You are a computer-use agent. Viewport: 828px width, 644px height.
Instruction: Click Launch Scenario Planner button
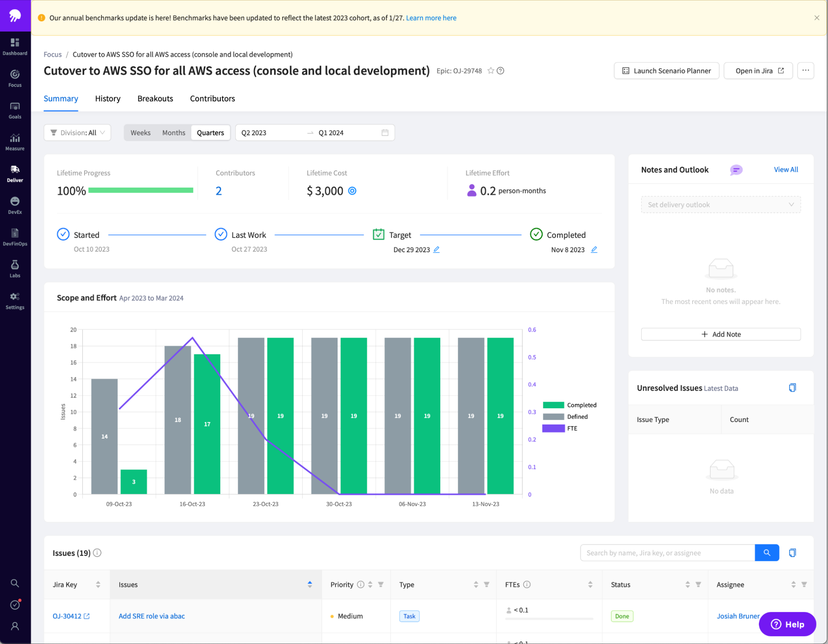666,71
